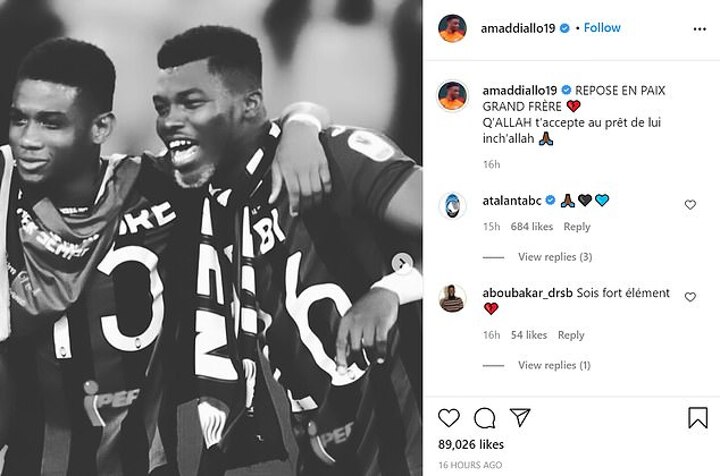Reply to atalantabc's comment
720x476 pixels.
click(x=577, y=227)
